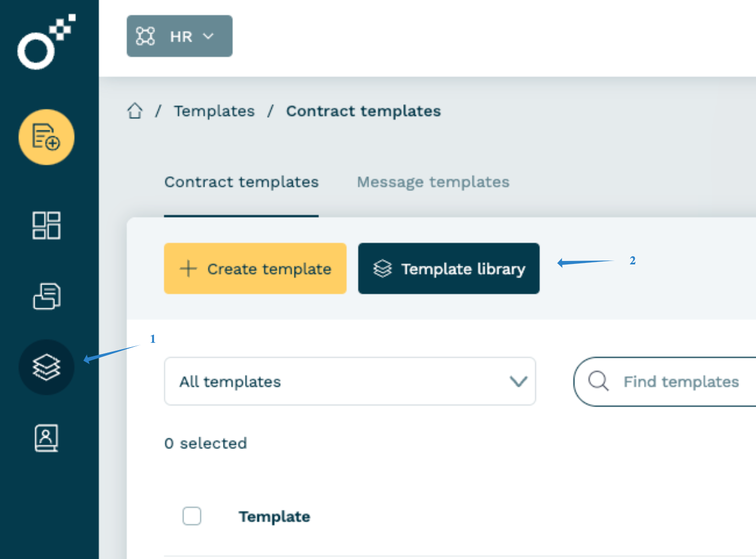Click the home icon in the breadcrumb
The image size is (756, 559).
(135, 111)
